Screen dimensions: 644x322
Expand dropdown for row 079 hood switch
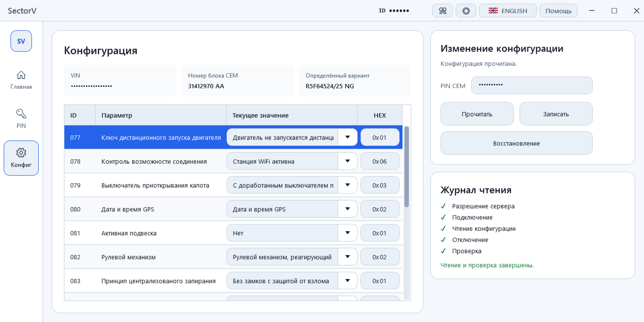348,185
